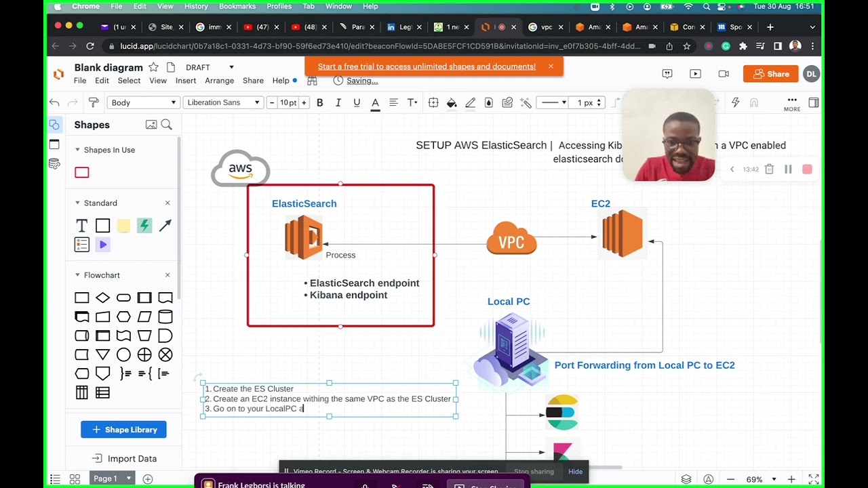The width and height of the screenshot is (868, 488).
Task: Select the arrow line shape
Action: [x=165, y=226]
